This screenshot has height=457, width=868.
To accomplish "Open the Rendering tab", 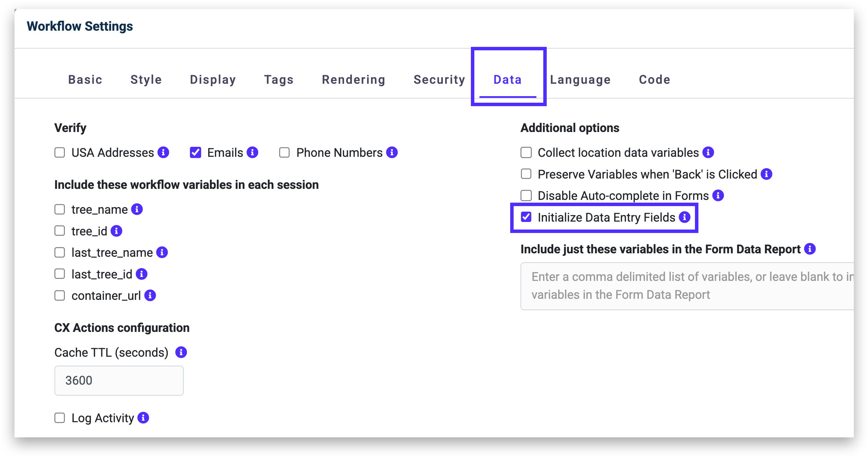I will [x=353, y=80].
